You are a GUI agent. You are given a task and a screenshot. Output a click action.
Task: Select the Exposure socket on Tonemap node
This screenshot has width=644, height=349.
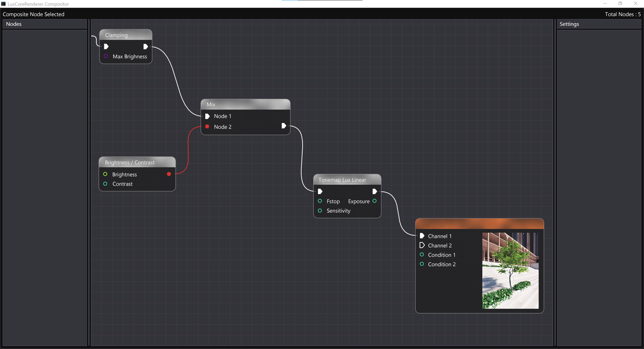pyautogui.click(x=375, y=201)
